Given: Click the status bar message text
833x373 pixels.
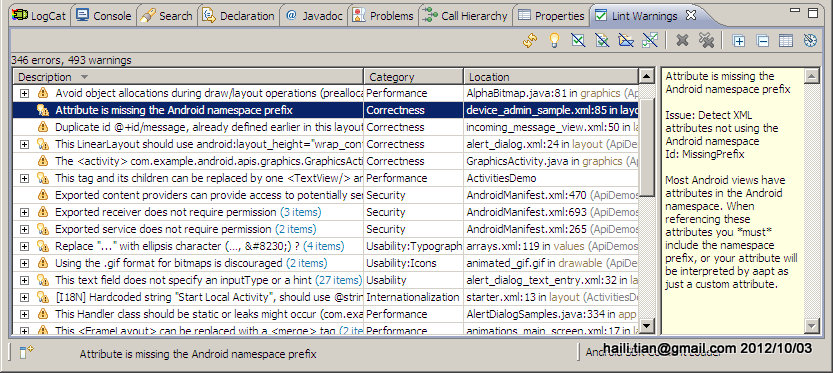Looking at the screenshot, I should pos(198,354).
